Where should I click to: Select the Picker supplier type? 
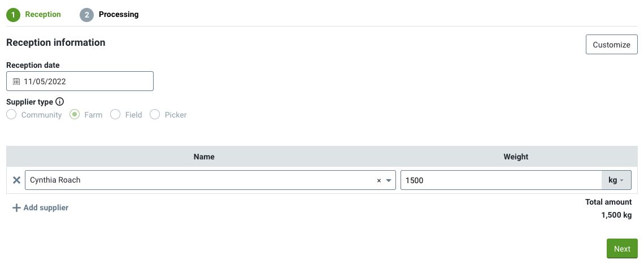pos(155,115)
